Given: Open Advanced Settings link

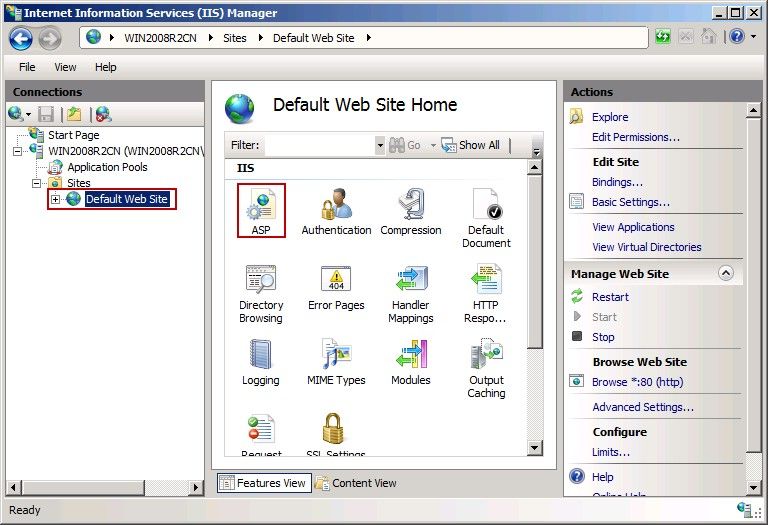Looking at the screenshot, I should coord(643,407).
